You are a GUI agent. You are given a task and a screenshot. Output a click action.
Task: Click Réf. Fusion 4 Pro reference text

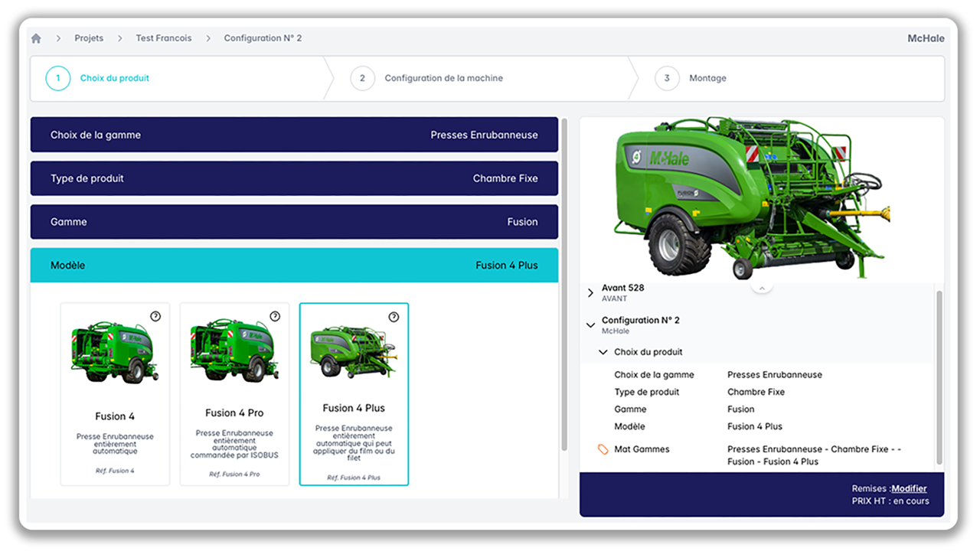pos(234,474)
